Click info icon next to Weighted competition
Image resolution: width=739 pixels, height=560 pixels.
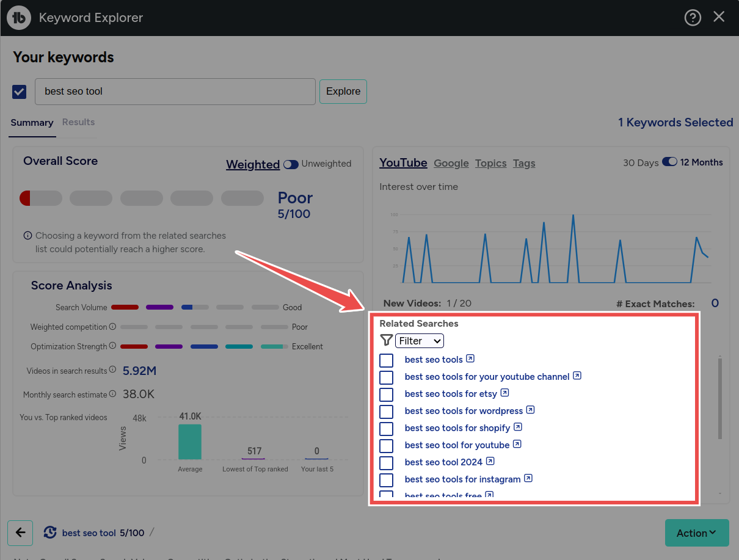112,327
